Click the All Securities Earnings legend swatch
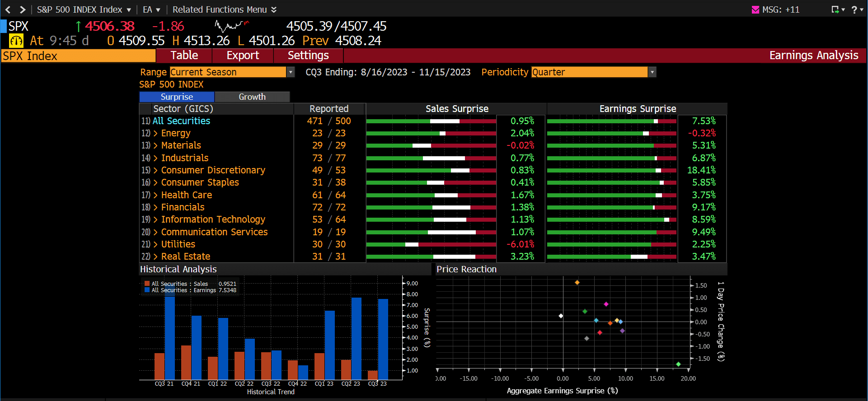Image resolution: width=868 pixels, height=401 pixels. pyautogui.click(x=147, y=290)
